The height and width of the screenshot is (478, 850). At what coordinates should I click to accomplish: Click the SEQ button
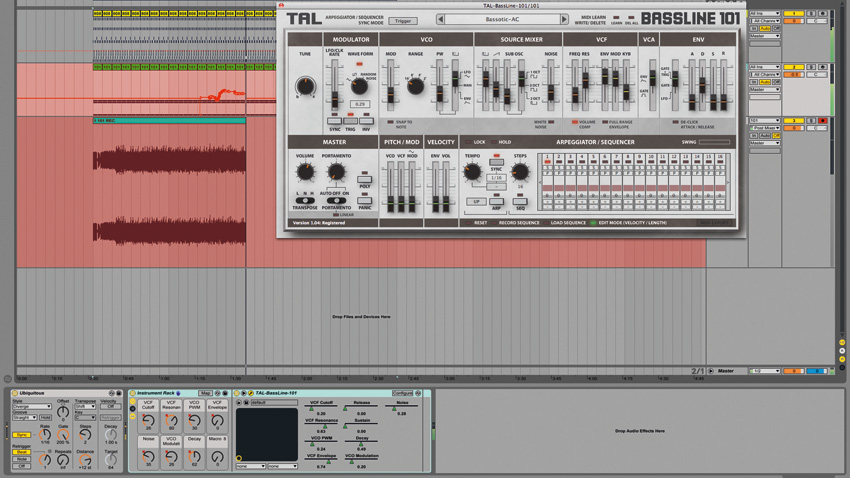520,201
